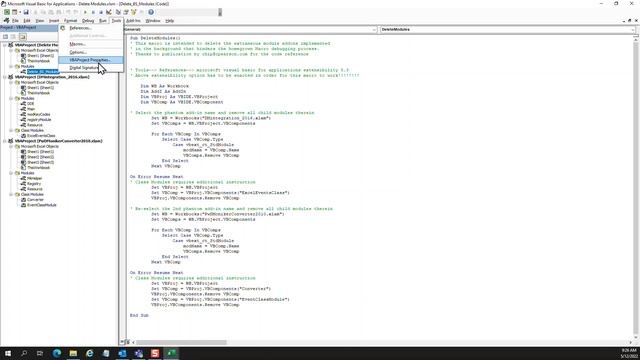Open Object Browser via toolbar icon
The width and height of the screenshot is (640, 360).
coord(134,12)
